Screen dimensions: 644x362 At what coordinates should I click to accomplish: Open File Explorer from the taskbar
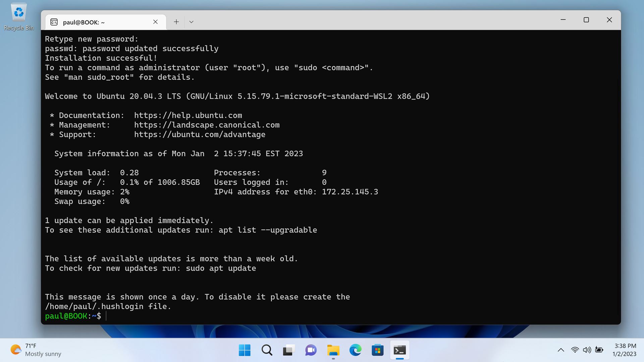tap(333, 350)
